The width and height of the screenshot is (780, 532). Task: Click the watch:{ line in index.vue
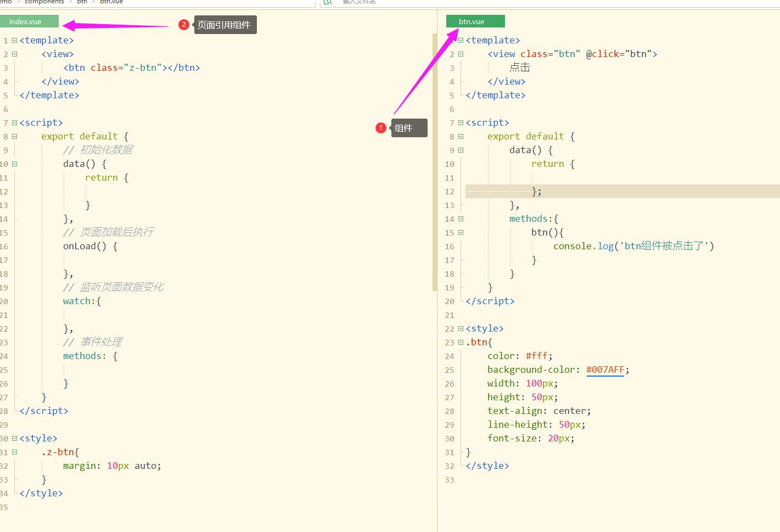(82, 301)
